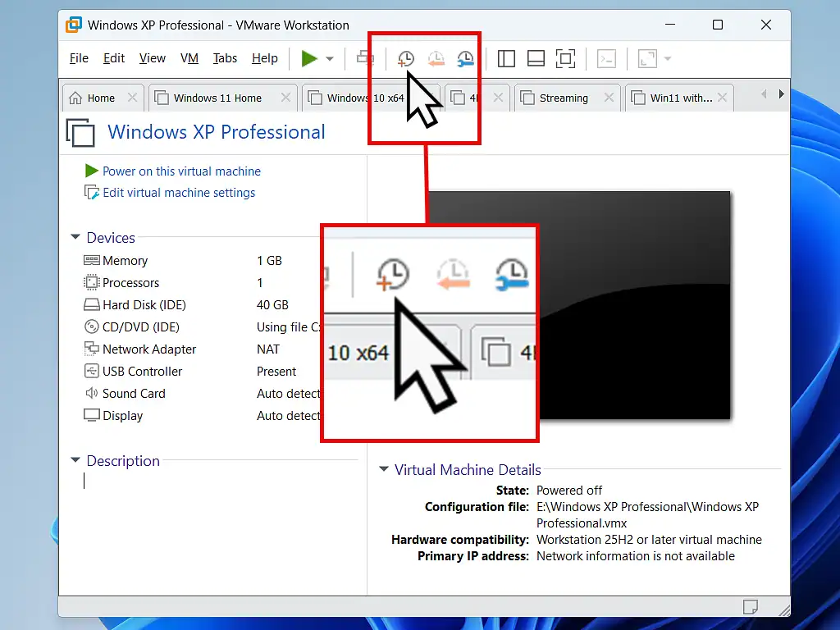
Task: Open the power options dropdown arrow
Action: click(330, 59)
